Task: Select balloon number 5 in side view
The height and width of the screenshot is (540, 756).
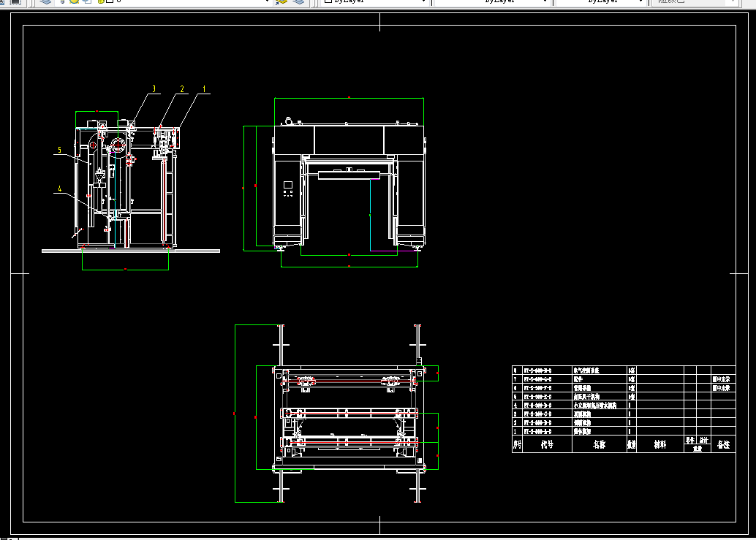Action: [x=60, y=150]
